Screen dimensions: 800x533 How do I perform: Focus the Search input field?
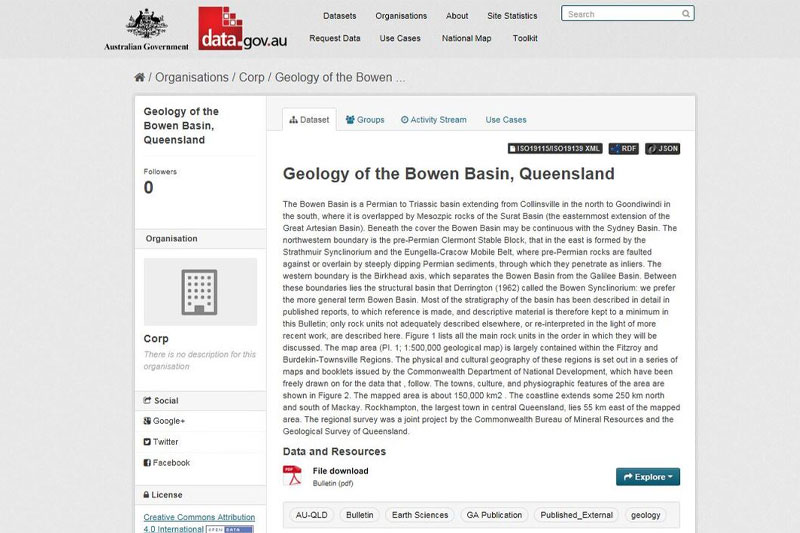(x=620, y=14)
